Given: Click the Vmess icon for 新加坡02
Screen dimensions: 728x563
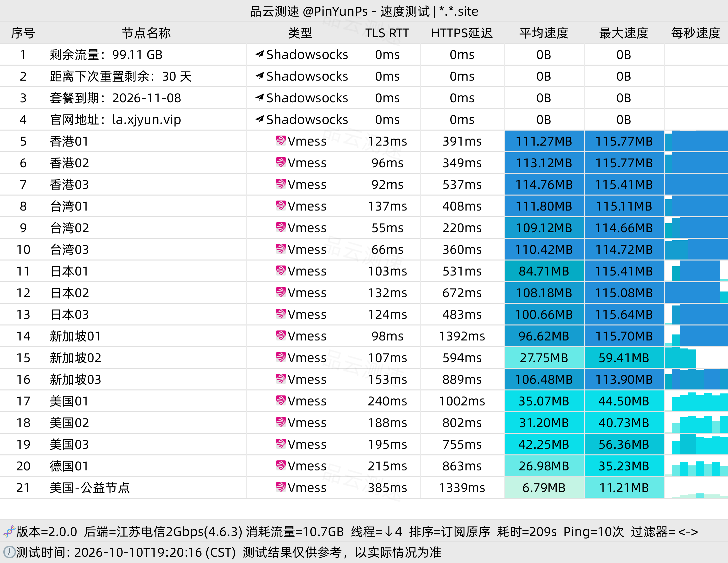Looking at the screenshot, I should click(x=281, y=357).
